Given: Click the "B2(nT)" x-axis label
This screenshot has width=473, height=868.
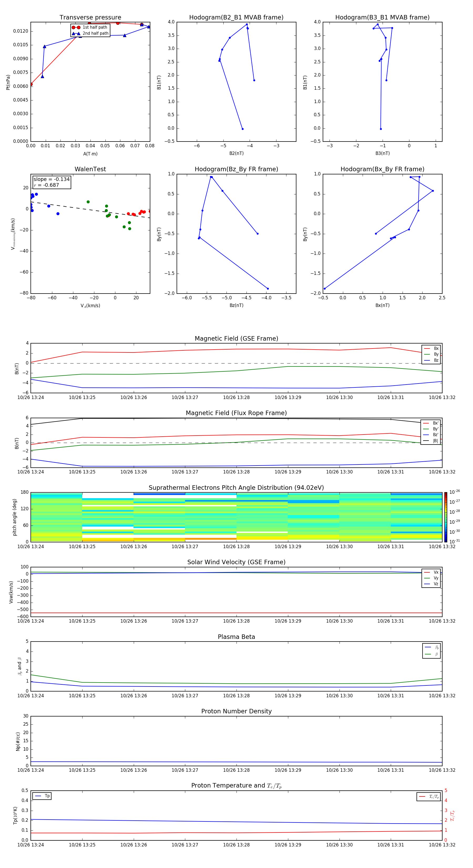Looking at the screenshot, I should pos(236,153).
